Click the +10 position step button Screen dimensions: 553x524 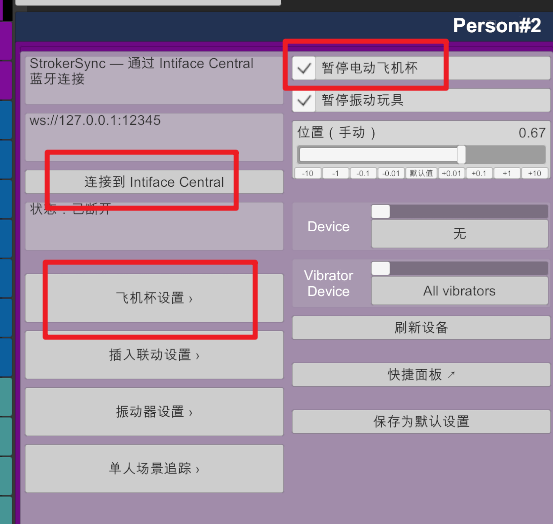point(535,173)
